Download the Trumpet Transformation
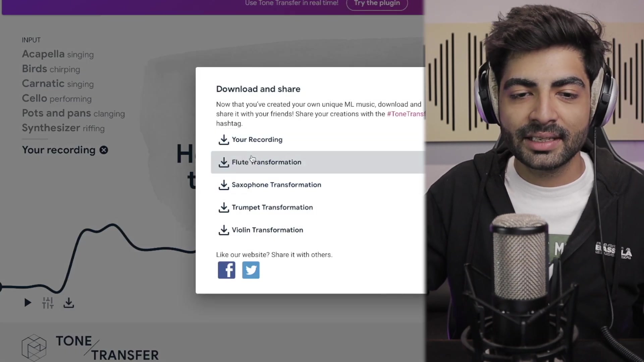This screenshot has height=362, width=644. pos(272,207)
